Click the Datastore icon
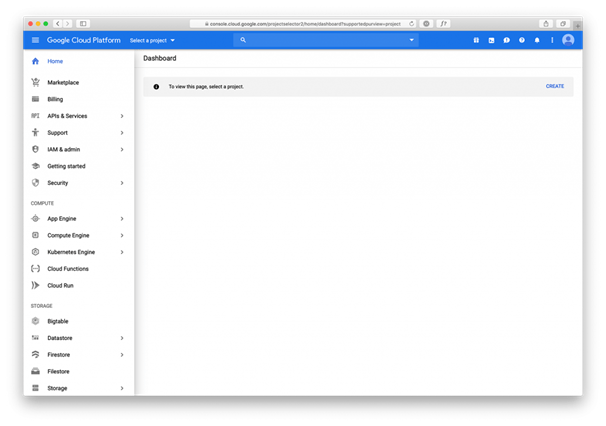Image resolution: width=606 pixels, height=426 pixels. (36, 337)
